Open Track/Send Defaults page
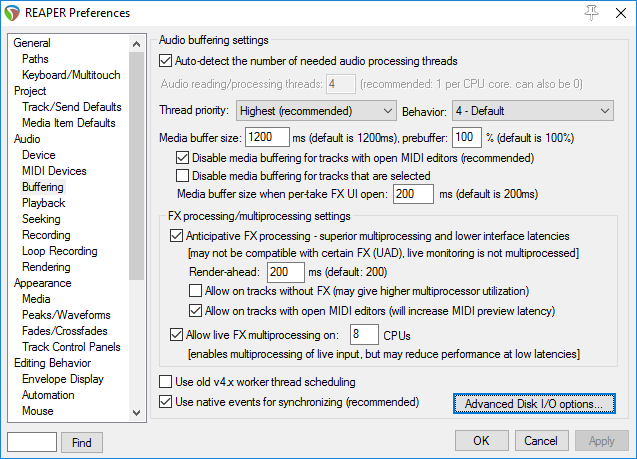Image resolution: width=637 pixels, height=459 pixels. coord(72,107)
